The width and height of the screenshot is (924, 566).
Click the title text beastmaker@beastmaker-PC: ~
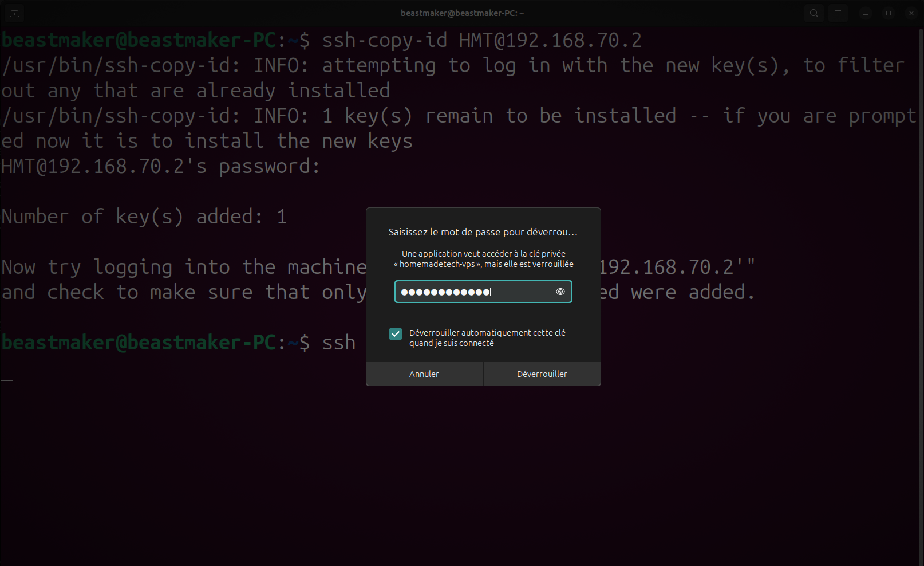pos(462,13)
